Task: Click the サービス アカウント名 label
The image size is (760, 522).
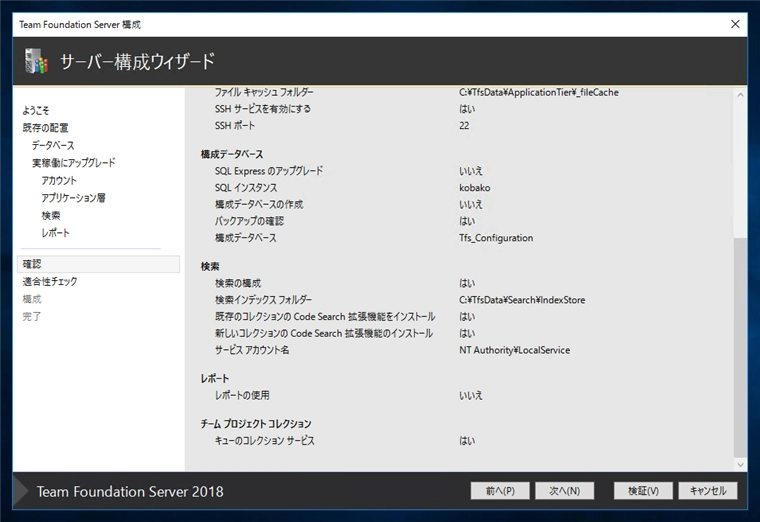Action: point(252,350)
